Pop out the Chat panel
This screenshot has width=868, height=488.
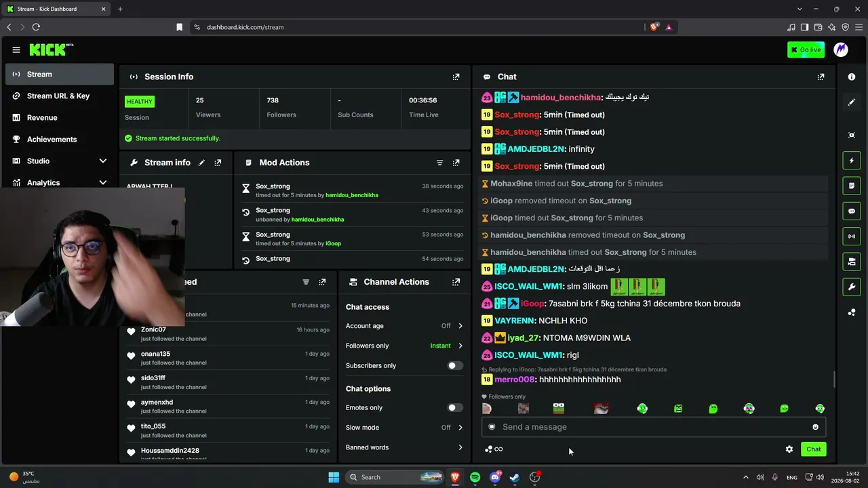pyautogui.click(x=821, y=77)
